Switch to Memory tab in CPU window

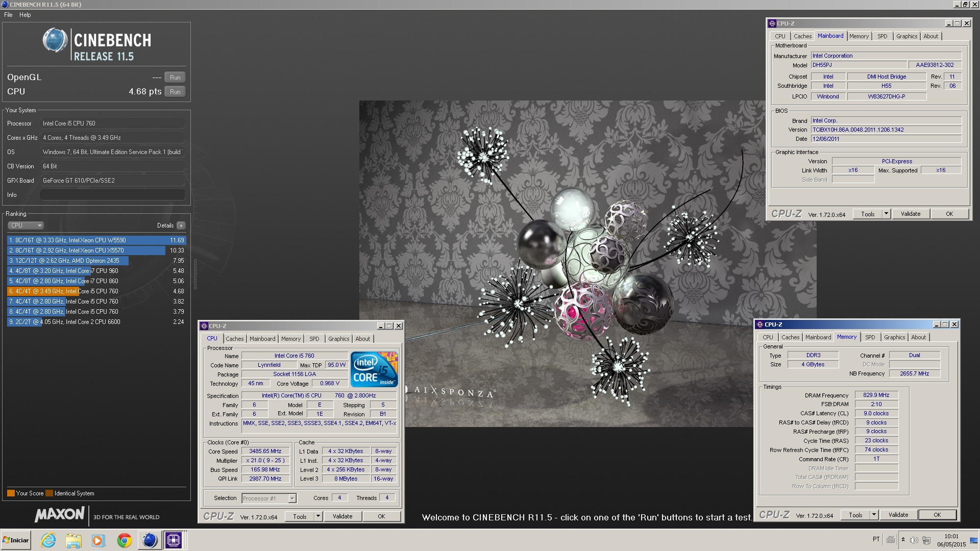tap(291, 339)
